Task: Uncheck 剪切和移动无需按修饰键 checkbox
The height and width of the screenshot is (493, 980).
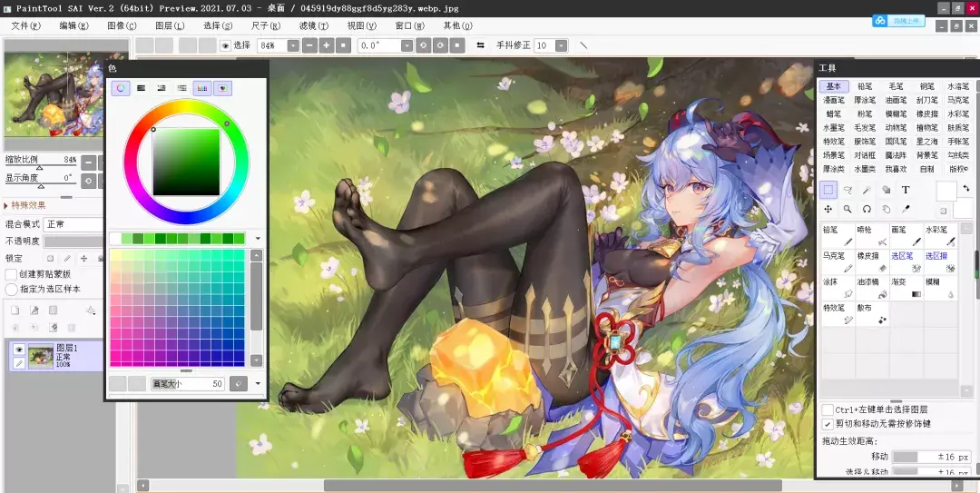Action: (x=828, y=424)
